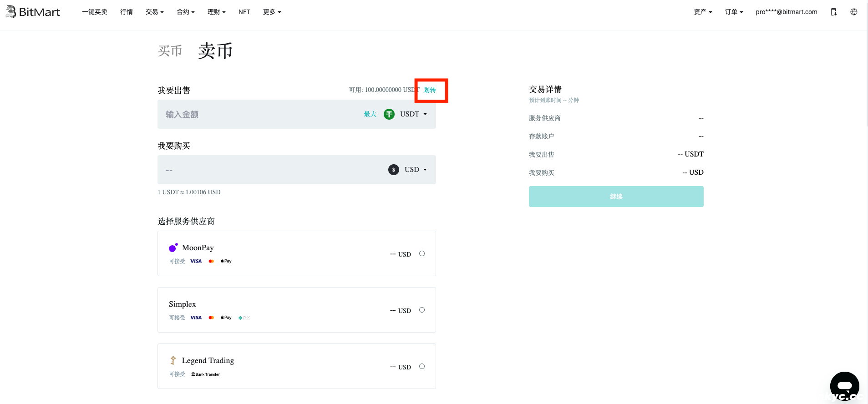868x404 pixels.
Task: Open the chat support bubble
Action: [x=844, y=386]
